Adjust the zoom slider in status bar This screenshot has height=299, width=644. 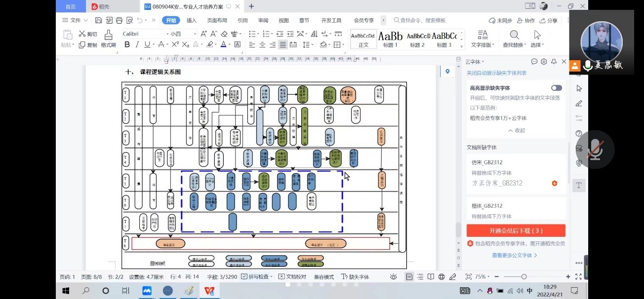coord(523,277)
